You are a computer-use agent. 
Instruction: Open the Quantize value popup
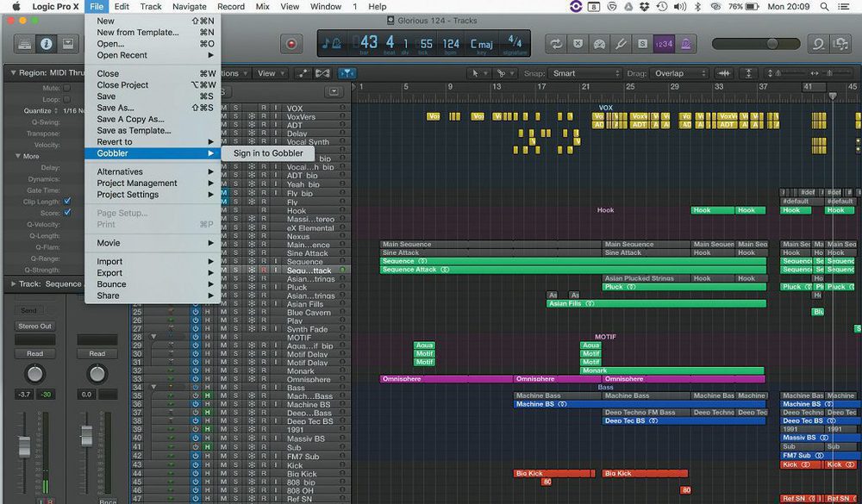click(x=72, y=110)
